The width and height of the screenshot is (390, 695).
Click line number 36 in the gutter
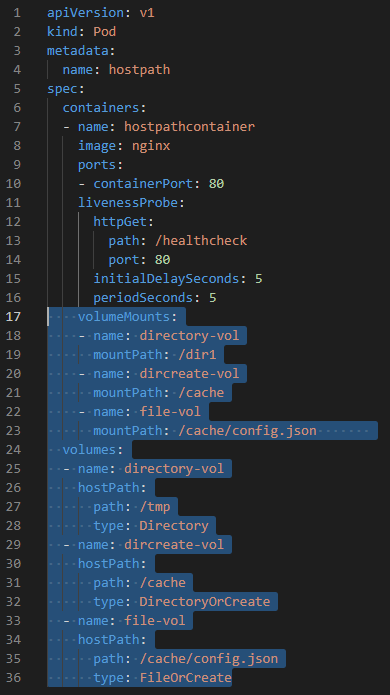pos(13,678)
